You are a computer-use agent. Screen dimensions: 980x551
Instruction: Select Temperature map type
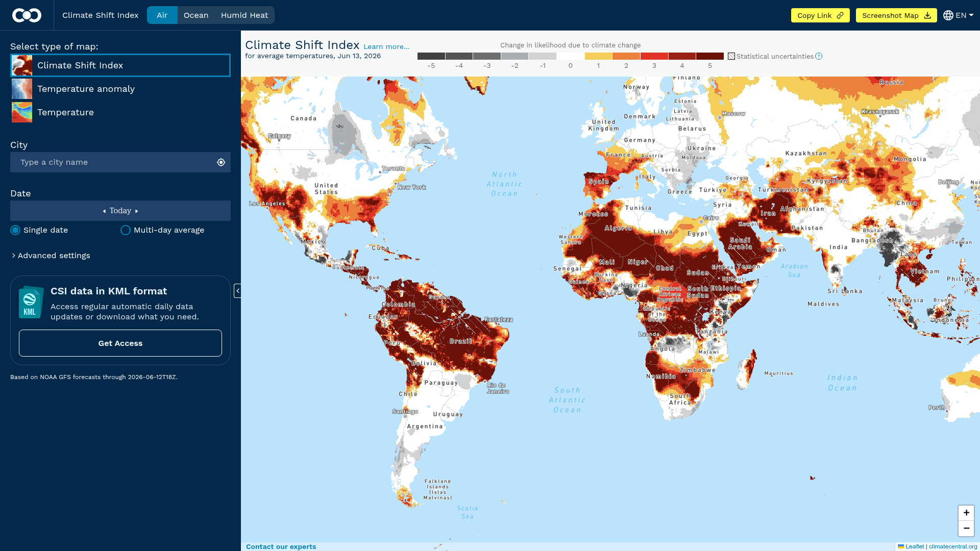(x=120, y=112)
